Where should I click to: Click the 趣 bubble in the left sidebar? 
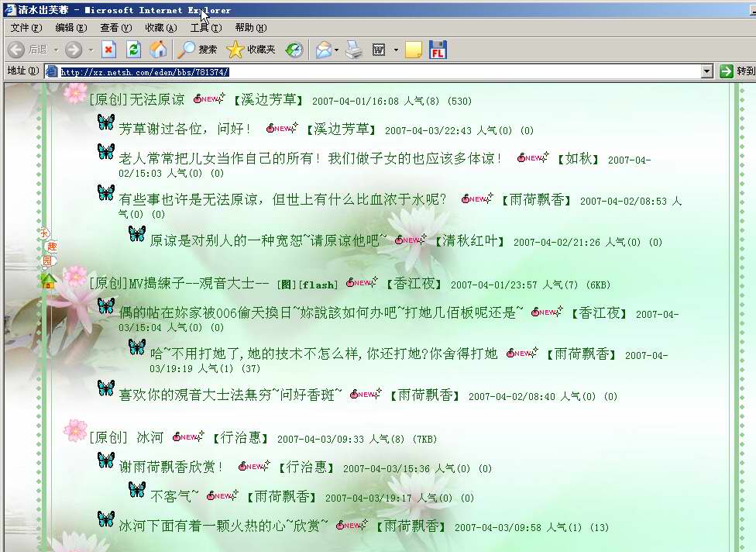52,246
